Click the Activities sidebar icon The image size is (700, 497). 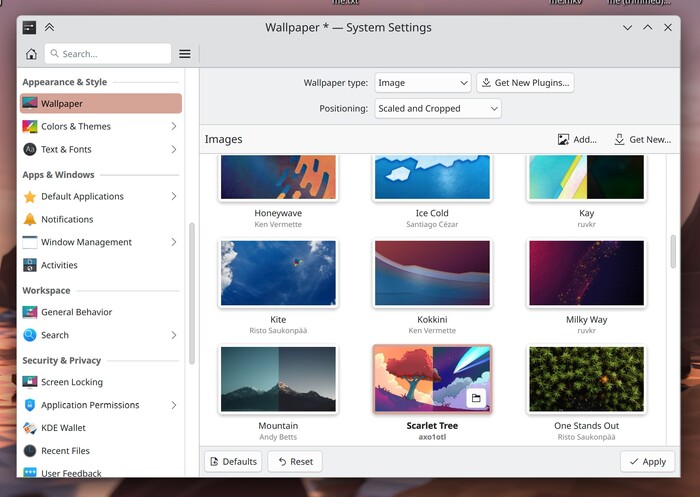coord(30,266)
